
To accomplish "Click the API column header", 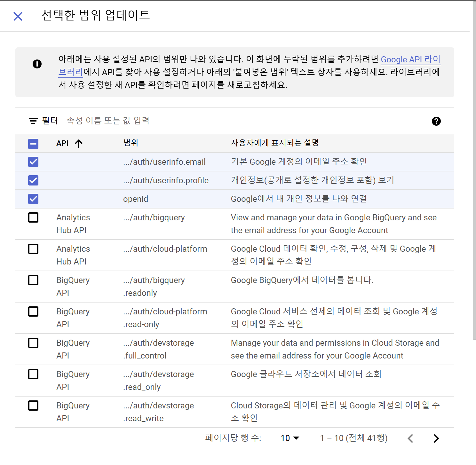I will pos(62,143).
